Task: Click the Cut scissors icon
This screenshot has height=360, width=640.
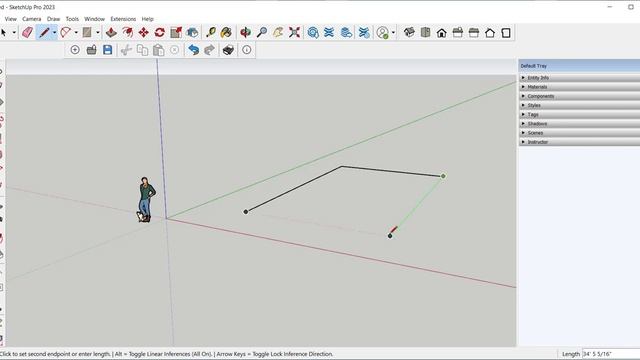Action: pos(126,50)
